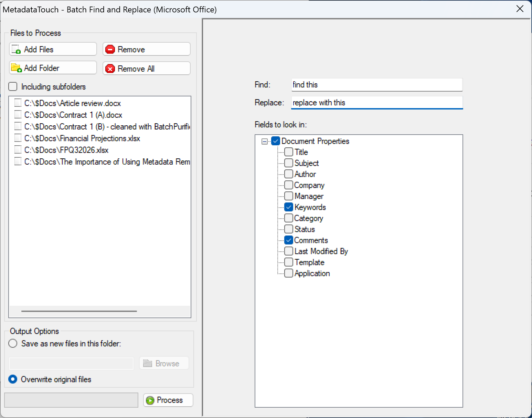Click the Add Folder icon
This screenshot has width=532, height=418.
point(16,68)
